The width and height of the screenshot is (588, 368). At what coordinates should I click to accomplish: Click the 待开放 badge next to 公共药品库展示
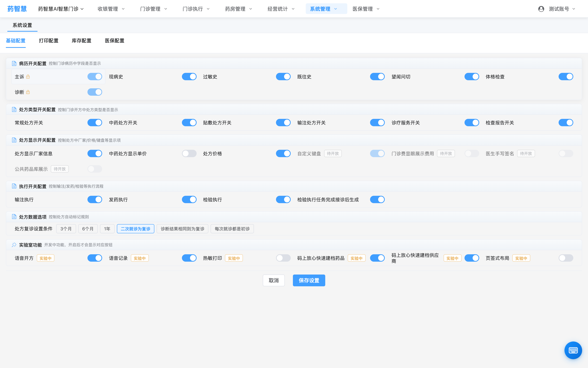tap(60, 169)
